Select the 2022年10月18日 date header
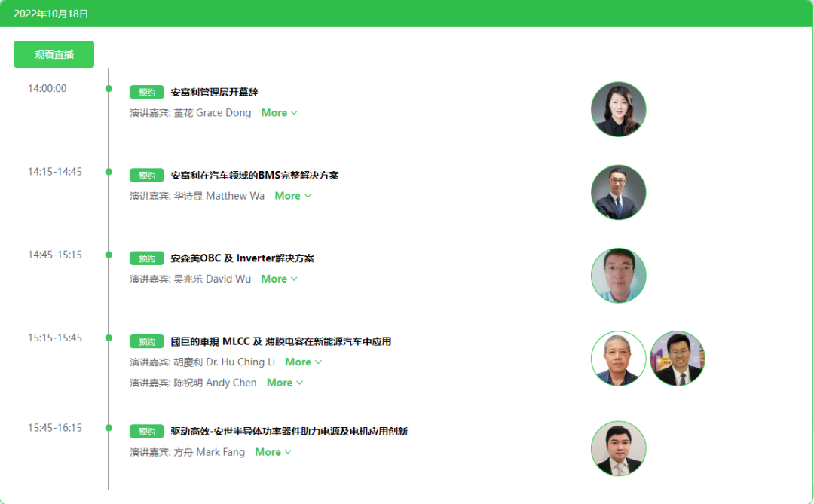This screenshot has height=504, width=814. [51, 14]
